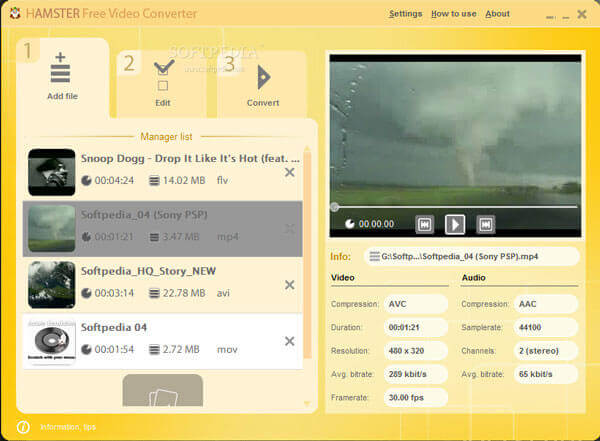
Task: Click the Video section heading
Action: [x=342, y=278]
